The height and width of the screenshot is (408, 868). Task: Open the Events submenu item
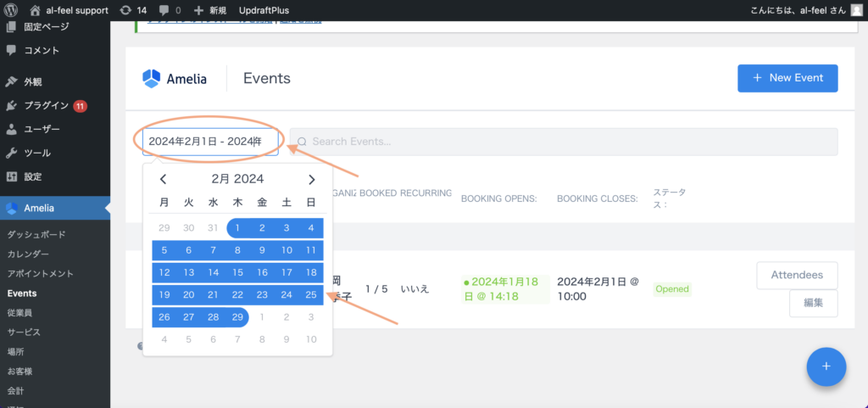pos(22,293)
